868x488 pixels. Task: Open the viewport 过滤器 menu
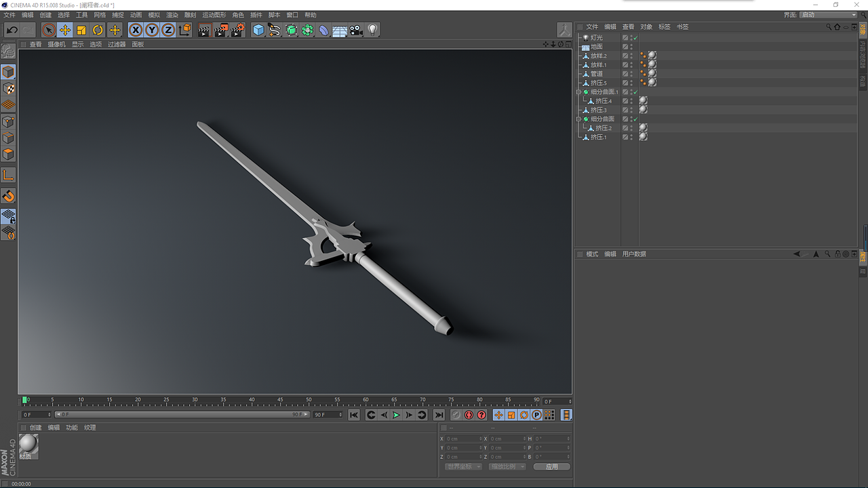pos(117,45)
